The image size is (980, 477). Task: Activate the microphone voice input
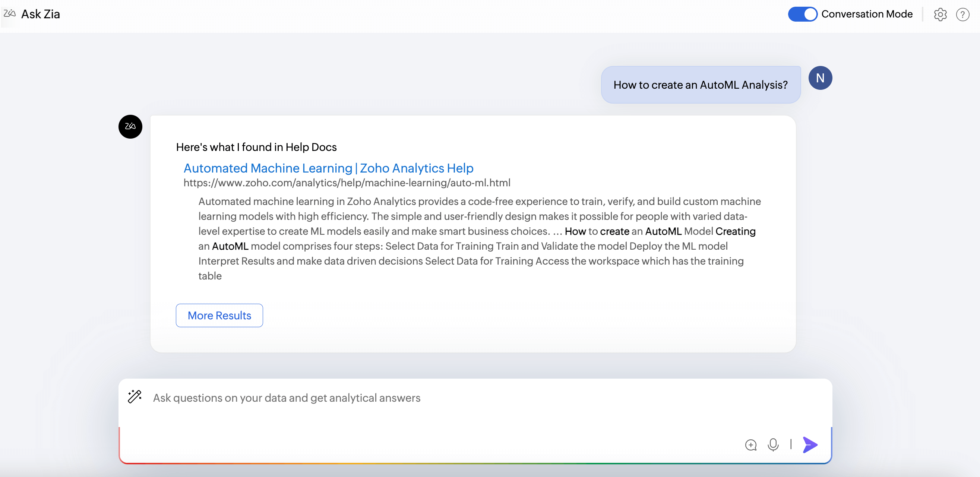tap(773, 444)
